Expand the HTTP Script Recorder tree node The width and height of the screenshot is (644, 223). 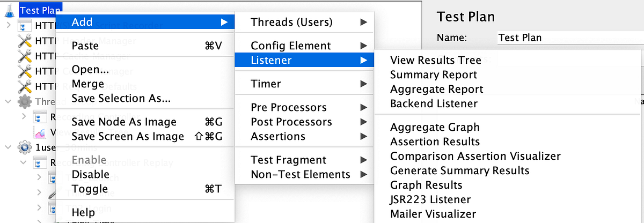[8, 25]
